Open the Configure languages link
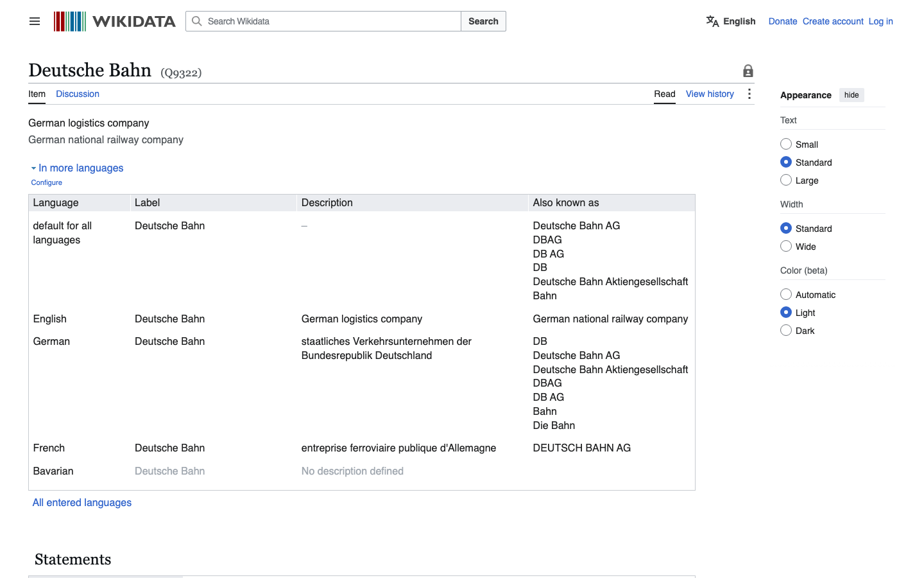Screen dimensions: 924x578 click(x=47, y=182)
